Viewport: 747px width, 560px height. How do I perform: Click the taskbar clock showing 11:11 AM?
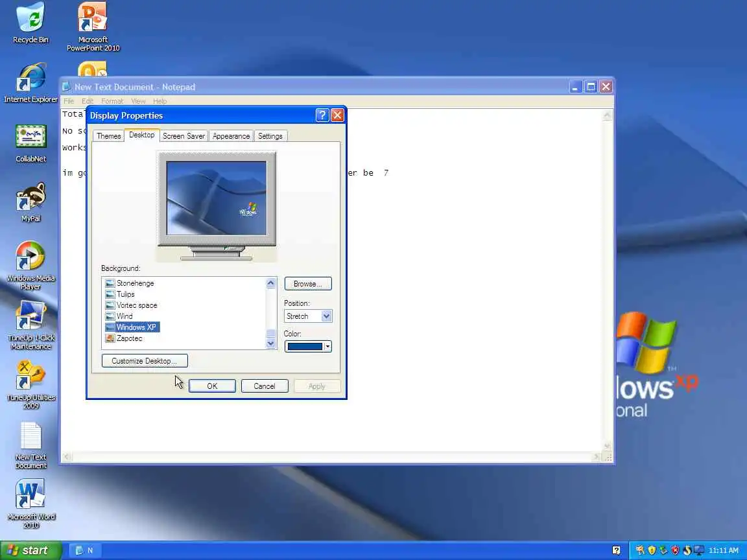tap(723, 550)
